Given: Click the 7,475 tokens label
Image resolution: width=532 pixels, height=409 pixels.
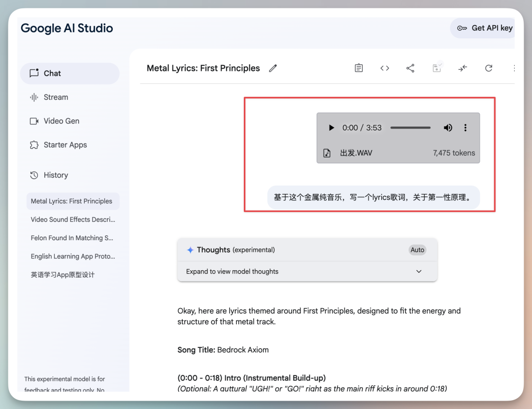Looking at the screenshot, I should pos(454,153).
